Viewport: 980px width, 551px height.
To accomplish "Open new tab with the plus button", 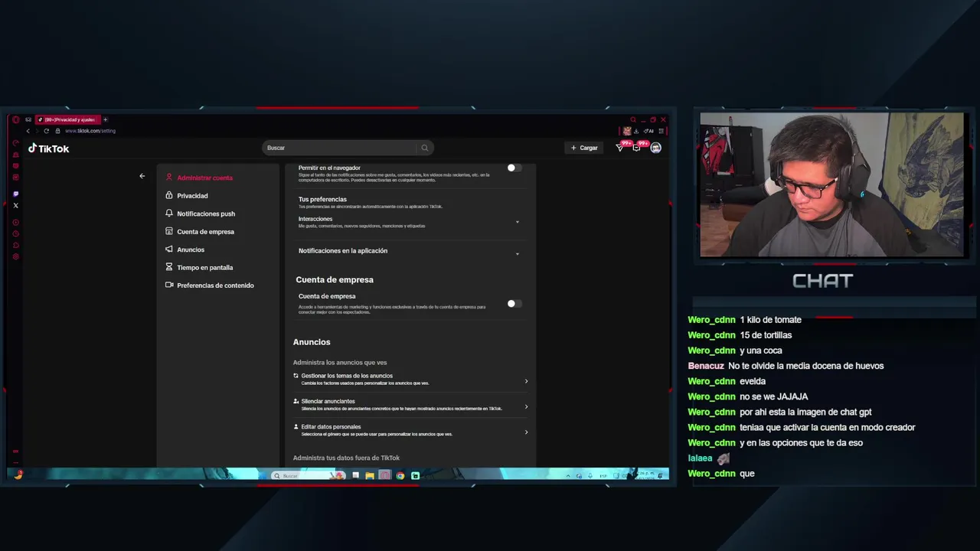I will pyautogui.click(x=105, y=119).
